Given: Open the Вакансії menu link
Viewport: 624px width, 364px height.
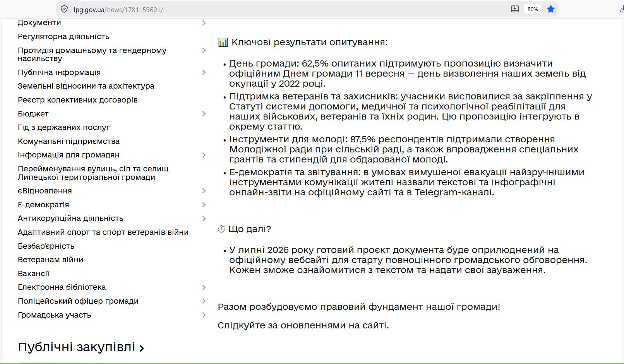Looking at the screenshot, I should [x=34, y=273].
